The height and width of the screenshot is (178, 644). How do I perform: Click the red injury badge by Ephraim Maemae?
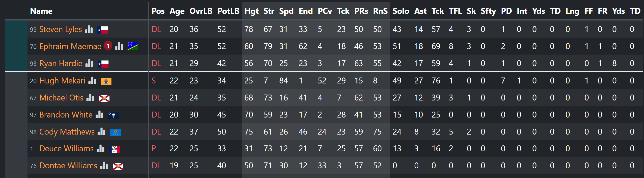[108, 46]
